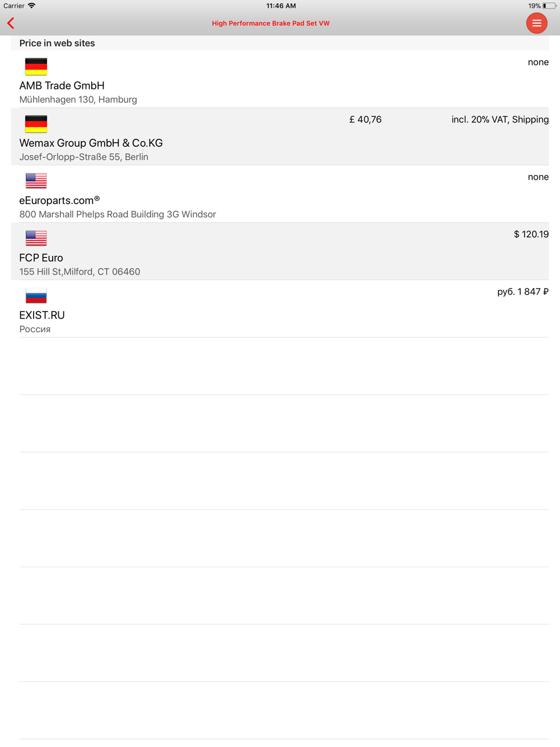Tap the $ 120.19 price

[x=531, y=234]
